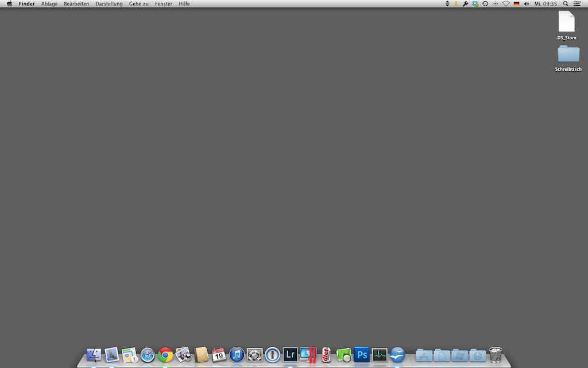Open the German flag input source menu
The image size is (588, 368).
tap(516, 3)
